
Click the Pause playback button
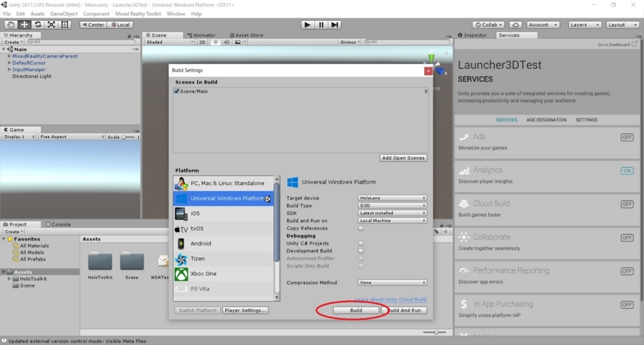point(321,25)
